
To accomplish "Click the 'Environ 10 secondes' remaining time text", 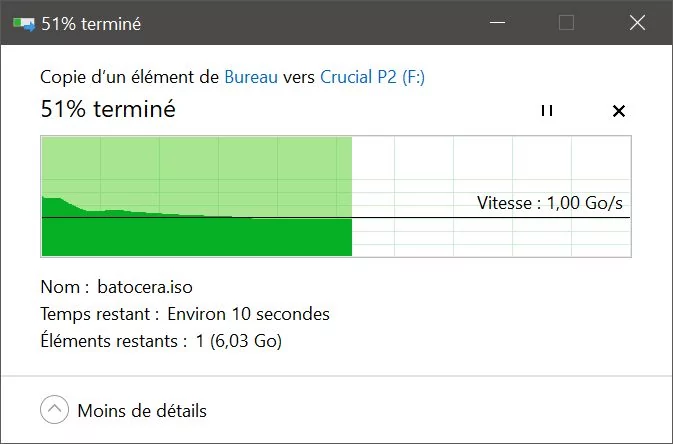I will coord(249,314).
